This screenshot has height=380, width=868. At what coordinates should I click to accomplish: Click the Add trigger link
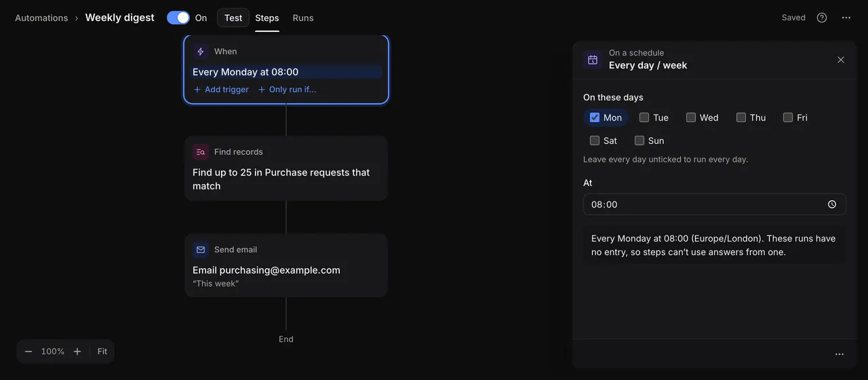221,90
